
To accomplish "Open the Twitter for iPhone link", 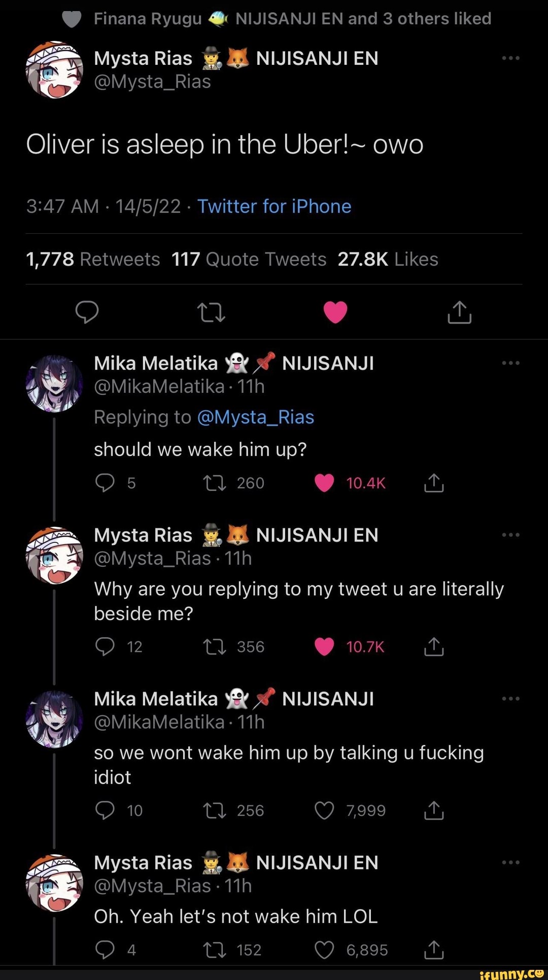I will coord(275,206).
